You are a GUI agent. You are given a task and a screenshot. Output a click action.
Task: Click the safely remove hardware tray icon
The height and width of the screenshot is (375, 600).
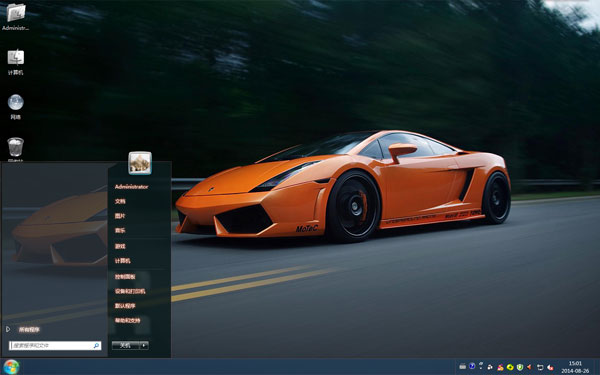(x=481, y=365)
